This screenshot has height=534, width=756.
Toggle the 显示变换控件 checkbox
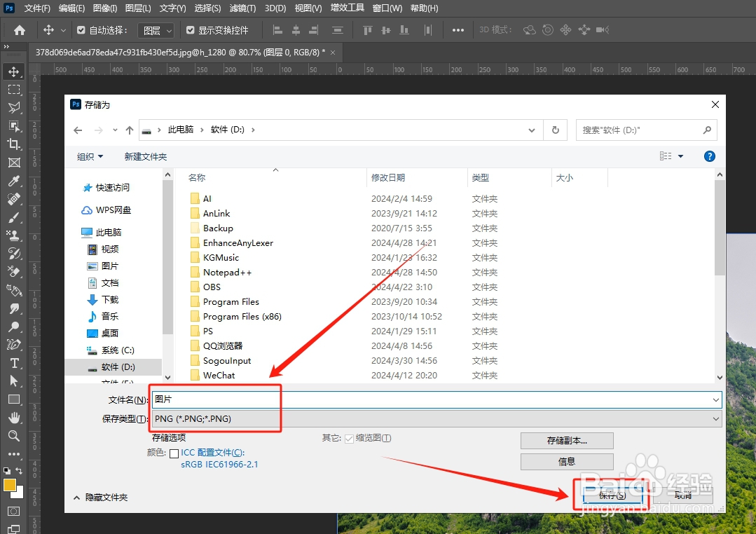(191, 30)
